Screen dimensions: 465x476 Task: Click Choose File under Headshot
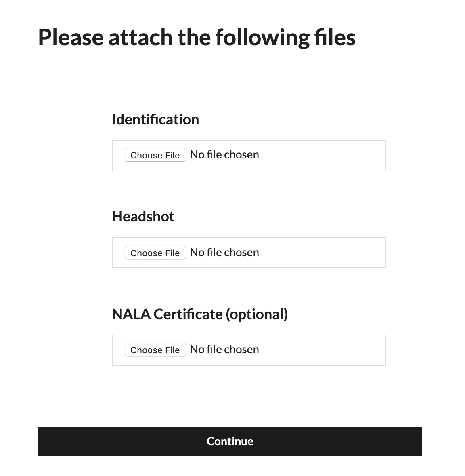[x=155, y=253]
